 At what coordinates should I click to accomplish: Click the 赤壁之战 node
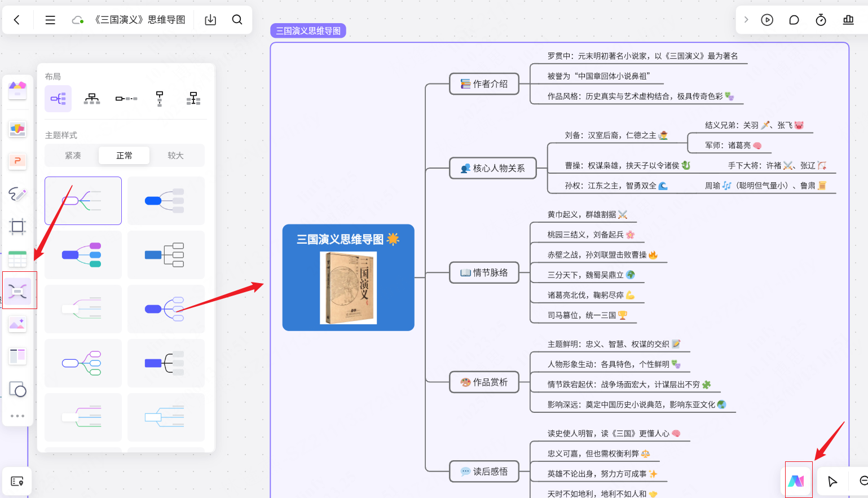[602, 255]
